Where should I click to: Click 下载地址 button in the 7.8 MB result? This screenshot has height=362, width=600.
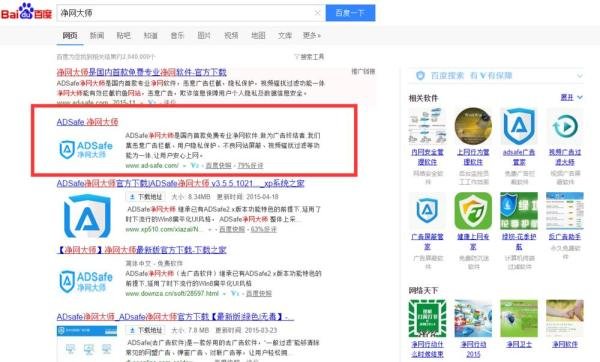click(x=145, y=330)
